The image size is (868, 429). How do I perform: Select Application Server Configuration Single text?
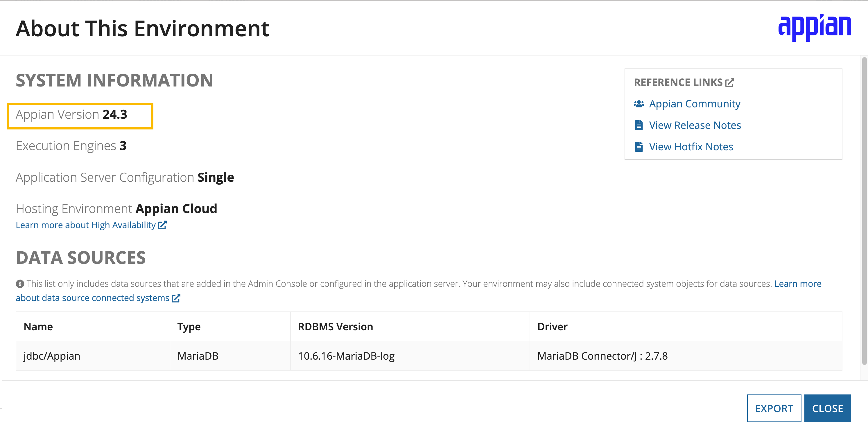click(125, 177)
